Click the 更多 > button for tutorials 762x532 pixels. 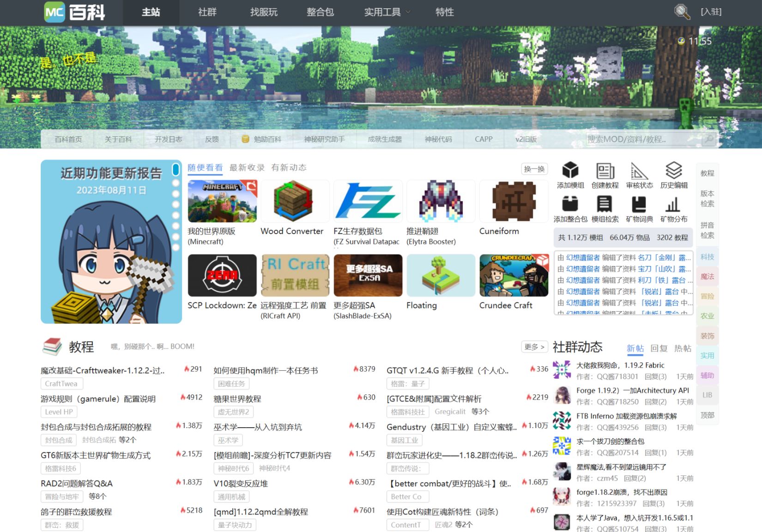pos(534,347)
